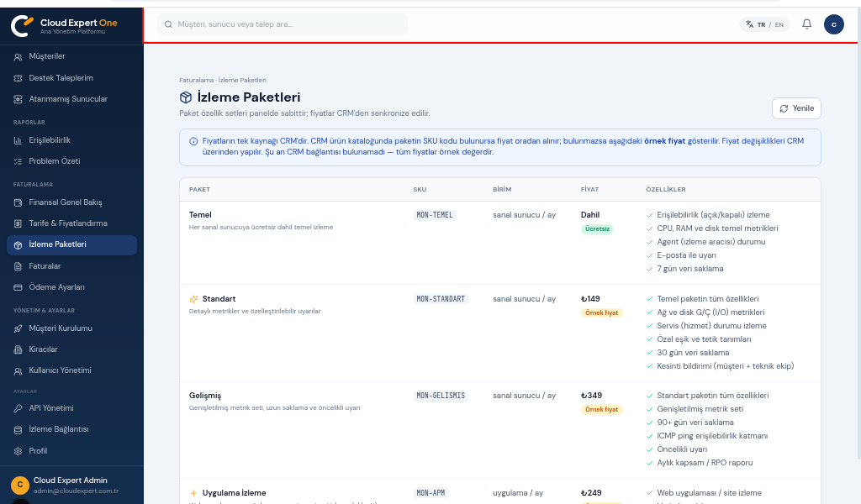Click the search magnifier icon
This screenshot has width=861, height=504.
168,24
